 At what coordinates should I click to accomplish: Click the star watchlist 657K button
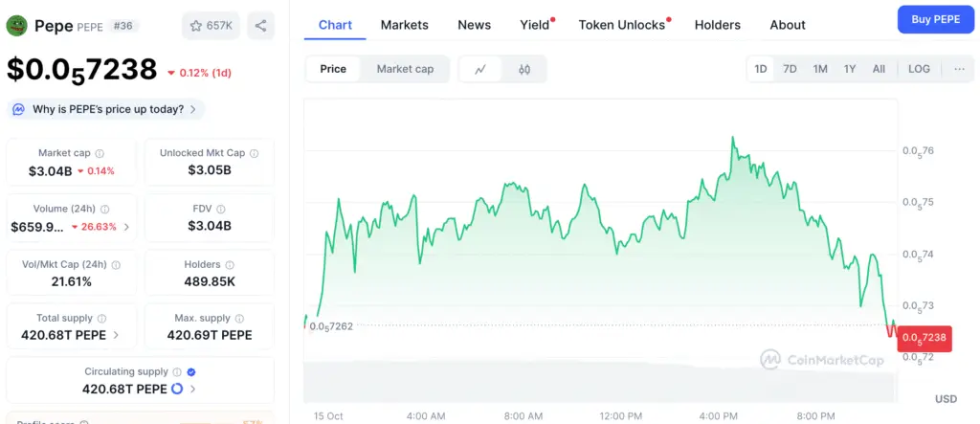point(211,26)
